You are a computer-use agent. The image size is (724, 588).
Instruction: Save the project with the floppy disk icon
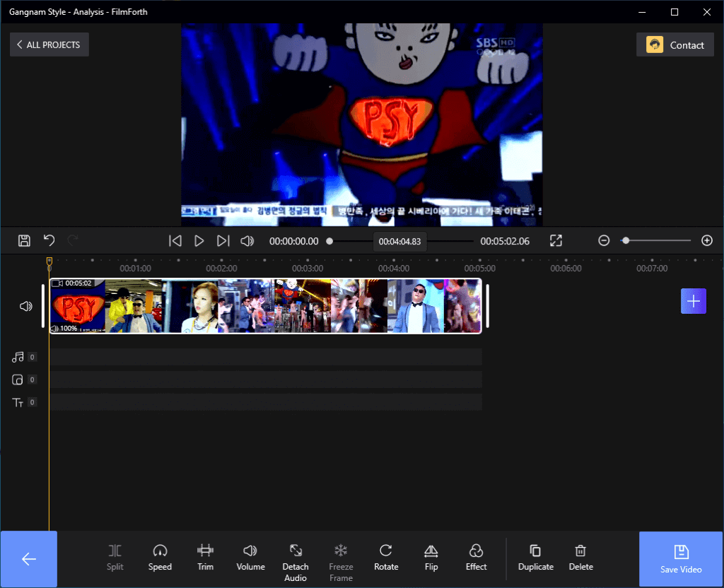(24, 240)
